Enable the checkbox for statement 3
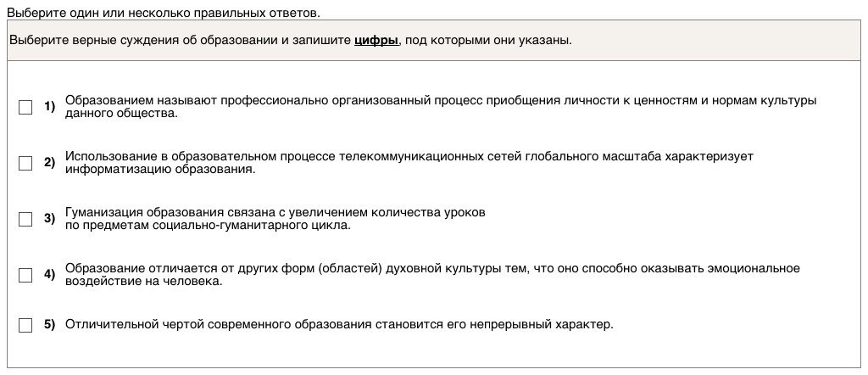Image resolution: width=868 pixels, height=375 pixels. [x=25, y=219]
